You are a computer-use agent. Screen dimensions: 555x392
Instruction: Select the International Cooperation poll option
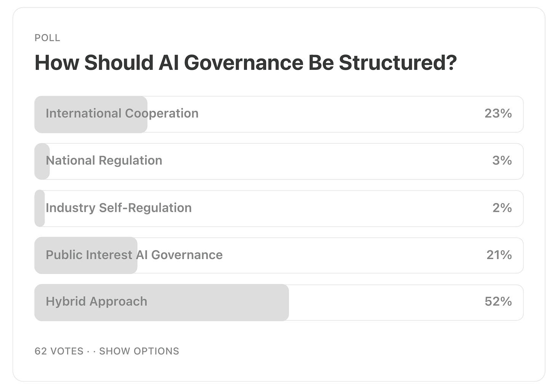(x=279, y=114)
